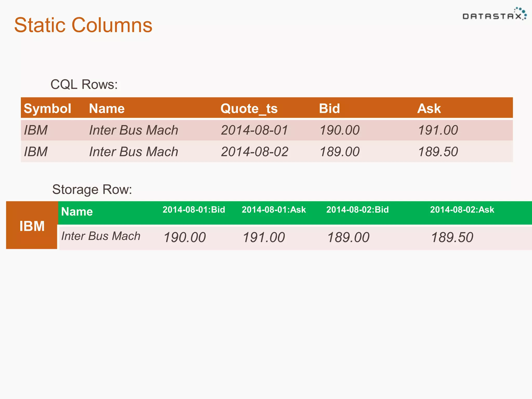Click storage row value 190.00
This screenshot has width=532, height=399.
point(185,237)
